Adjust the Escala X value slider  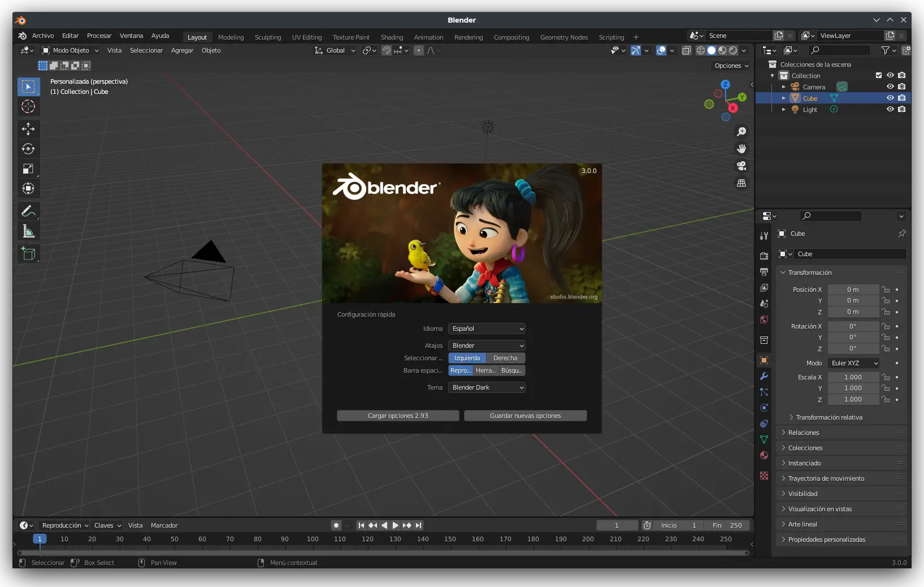click(853, 377)
